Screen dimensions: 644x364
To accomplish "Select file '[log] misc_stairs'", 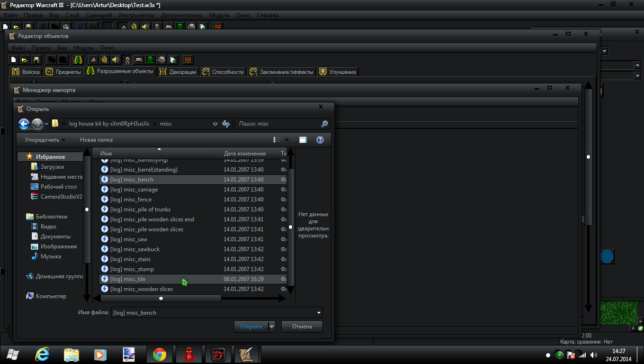I will [193, 259].
